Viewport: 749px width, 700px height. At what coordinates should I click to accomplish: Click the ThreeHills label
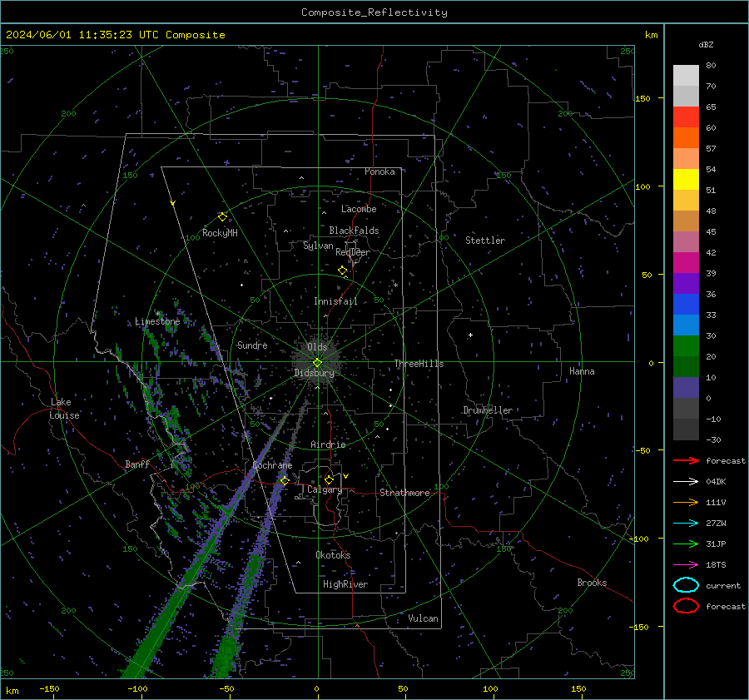tap(419, 364)
